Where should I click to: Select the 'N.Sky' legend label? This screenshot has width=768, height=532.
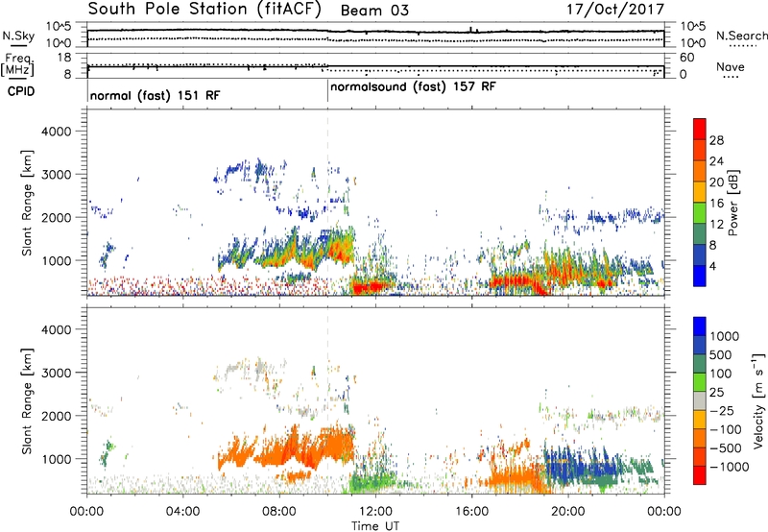tap(18, 36)
